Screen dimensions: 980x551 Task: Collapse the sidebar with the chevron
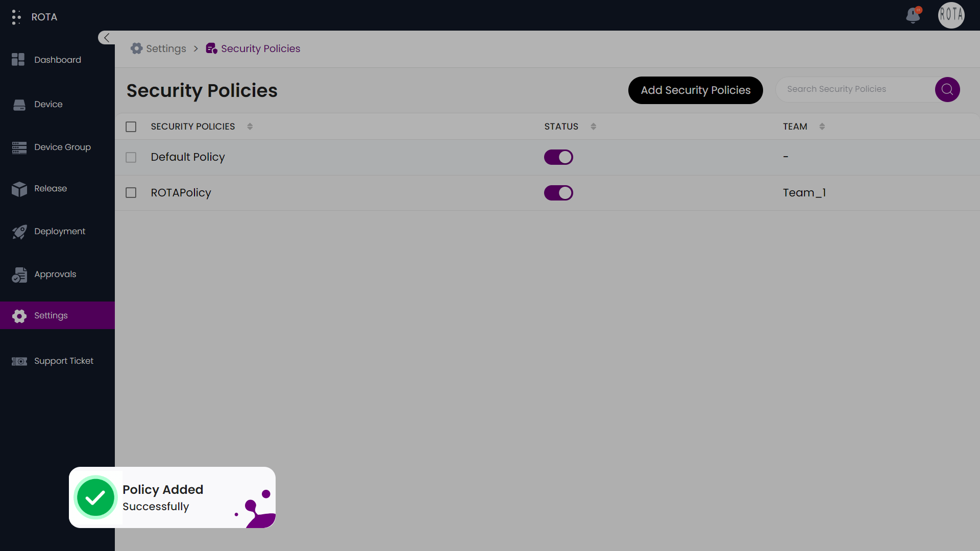point(106,37)
